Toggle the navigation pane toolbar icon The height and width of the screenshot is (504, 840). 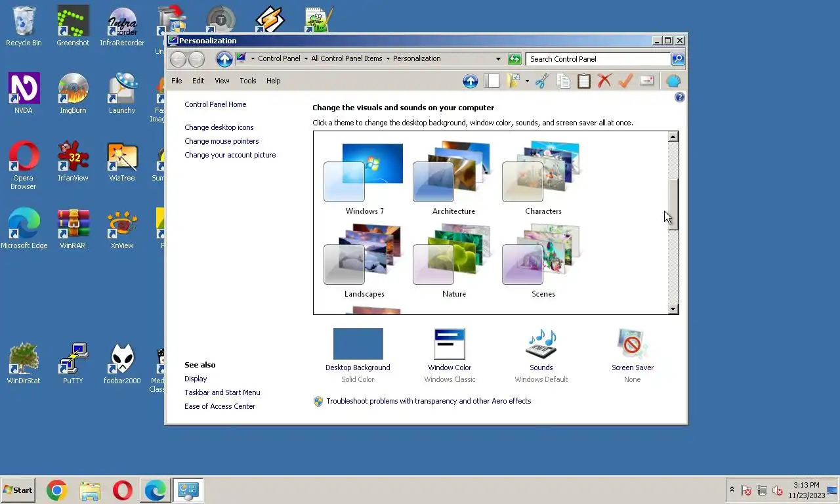(492, 81)
